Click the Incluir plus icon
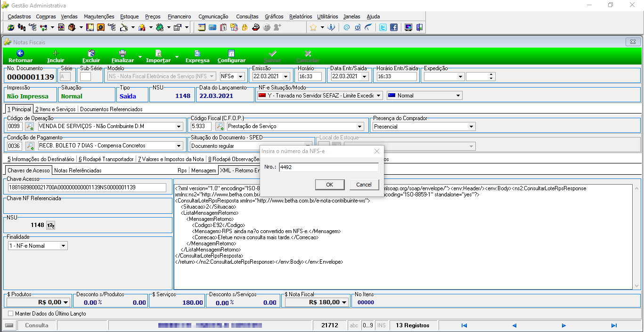The height and width of the screenshot is (332, 644). 56,54
